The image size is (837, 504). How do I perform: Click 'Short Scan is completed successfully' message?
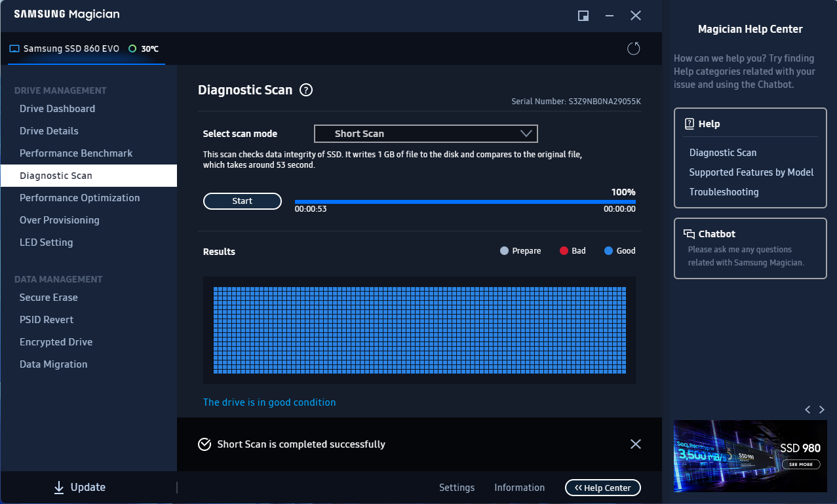(x=302, y=444)
